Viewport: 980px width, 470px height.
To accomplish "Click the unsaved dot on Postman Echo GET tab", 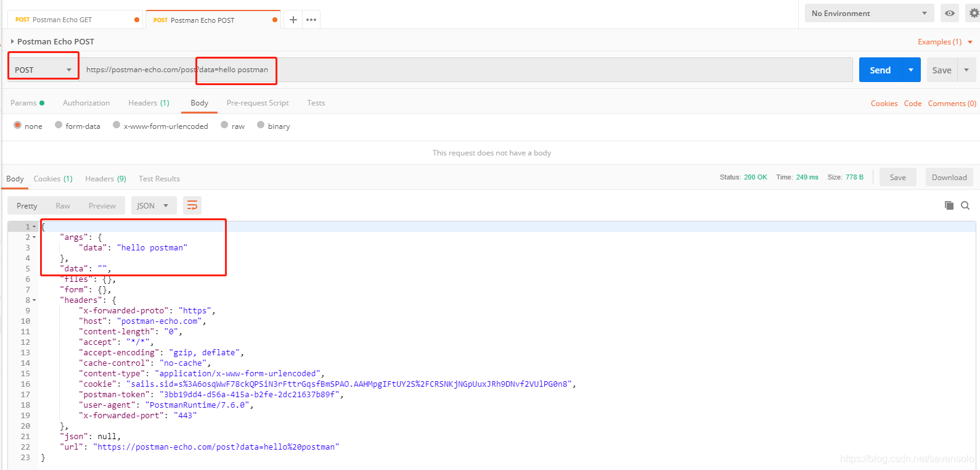I will pyautogui.click(x=137, y=20).
